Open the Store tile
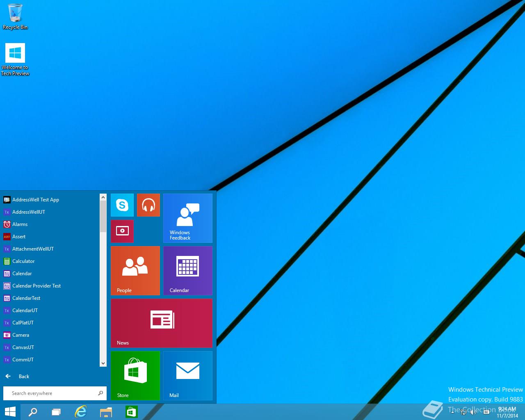This screenshot has width=525, height=420. click(135, 376)
